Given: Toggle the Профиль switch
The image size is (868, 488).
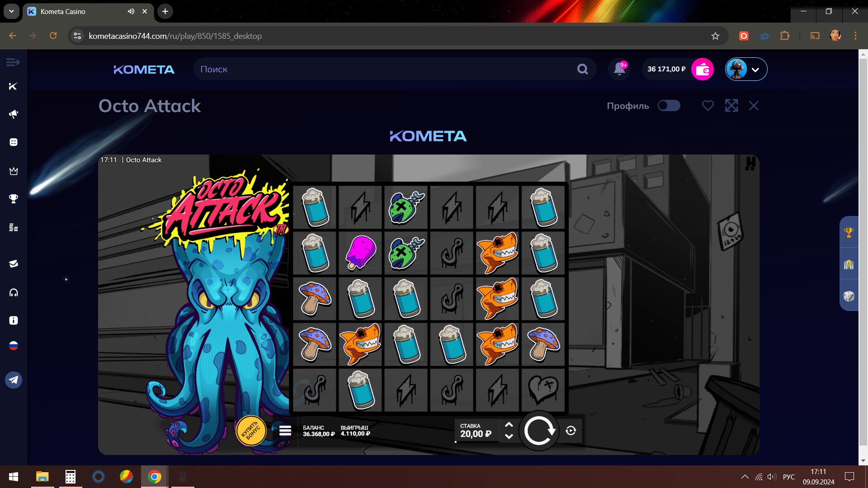Looking at the screenshot, I should tap(669, 106).
